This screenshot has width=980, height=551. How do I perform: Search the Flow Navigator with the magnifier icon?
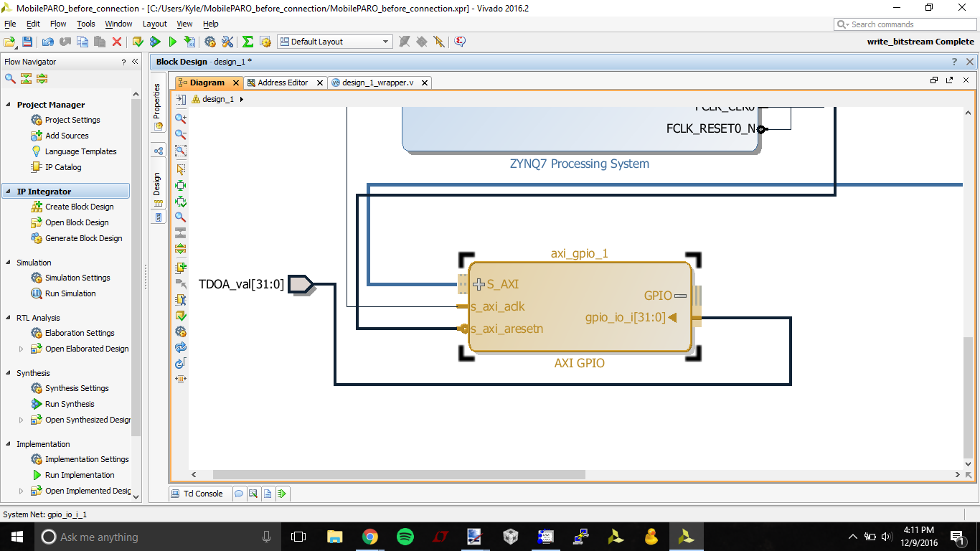coord(10,79)
